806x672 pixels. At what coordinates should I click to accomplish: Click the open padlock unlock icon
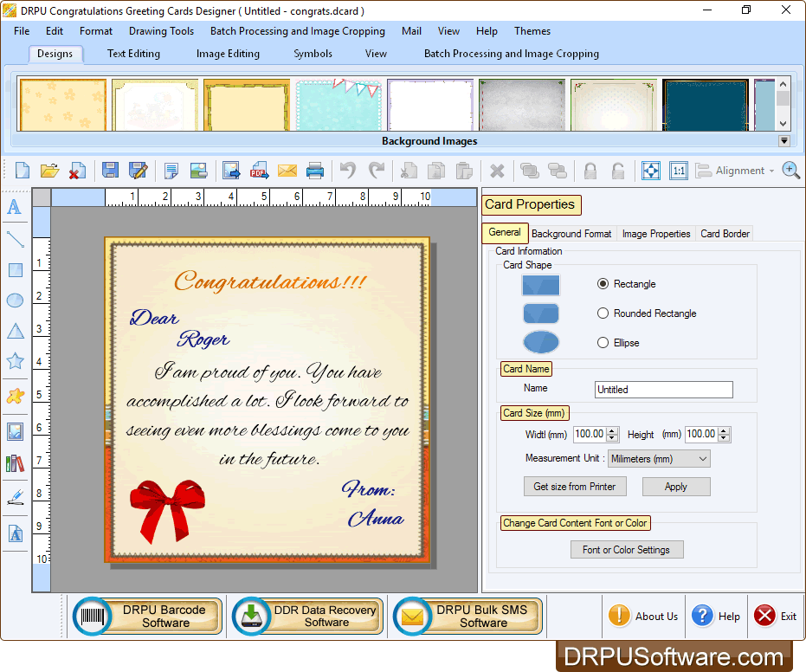[618, 171]
